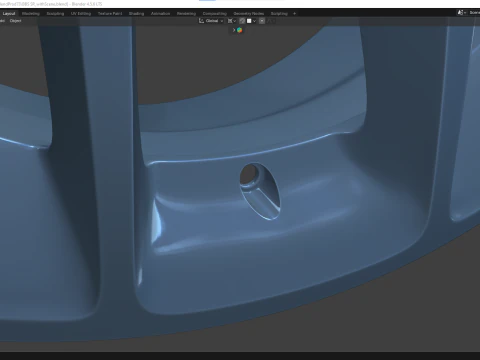Select the valve hole on the wheel
This screenshot has width=480, height=360.
pyautogui.click(x=260, y=191)
